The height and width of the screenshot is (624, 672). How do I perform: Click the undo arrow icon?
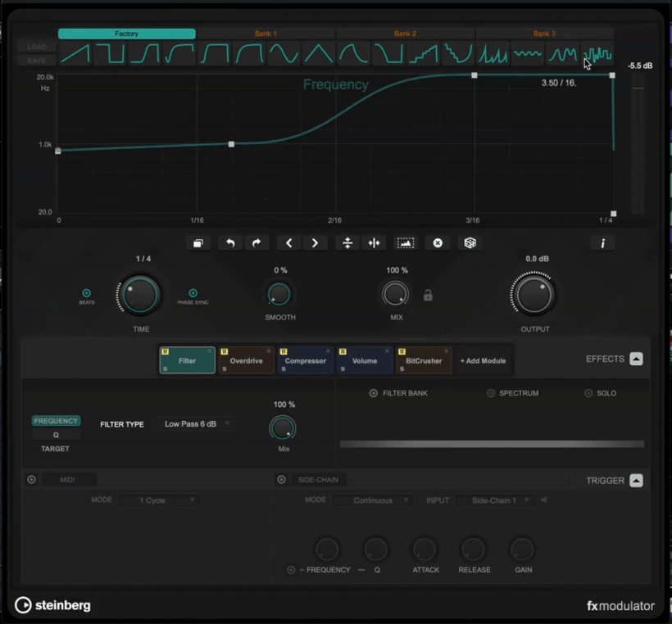coord(230,242)
